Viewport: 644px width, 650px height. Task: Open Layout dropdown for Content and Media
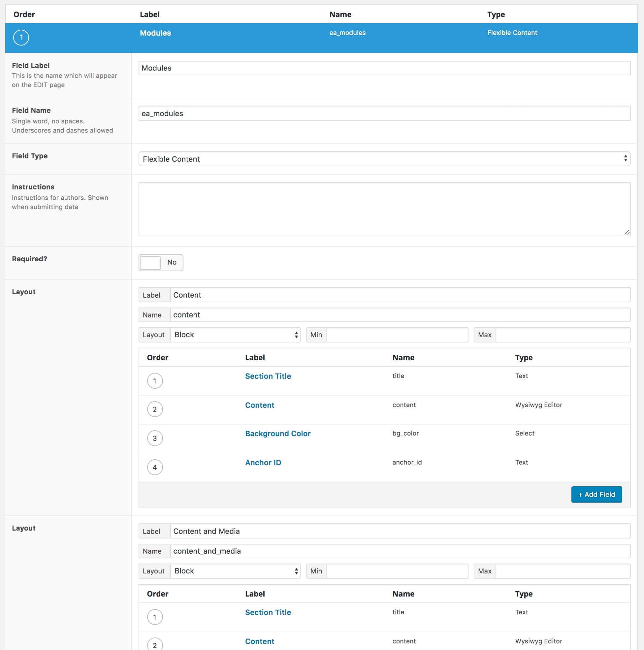(x=236, y=571)
